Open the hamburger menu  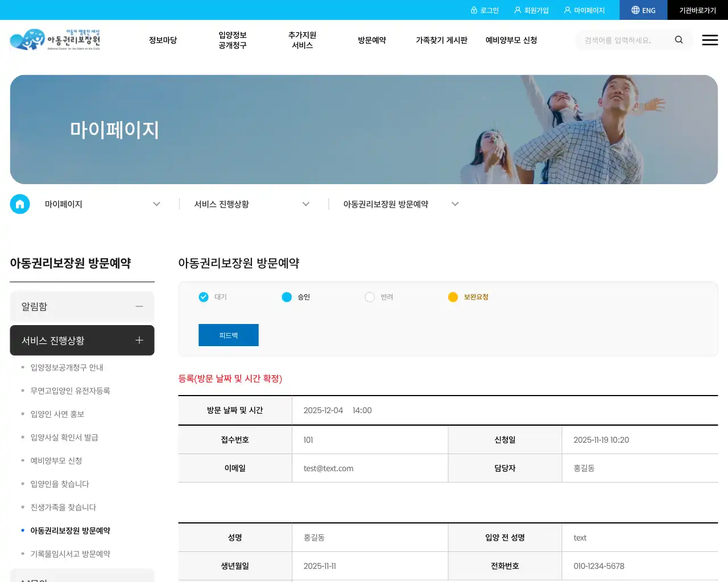point(710,40)
